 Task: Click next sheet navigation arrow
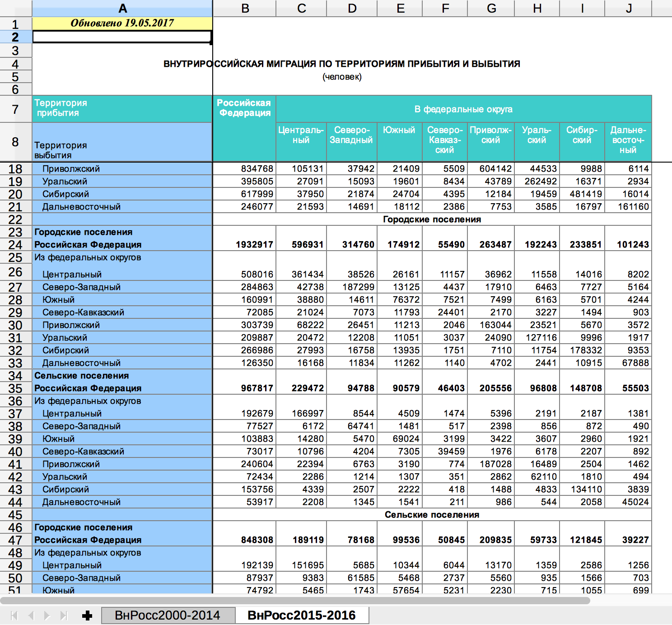(47, 616)
